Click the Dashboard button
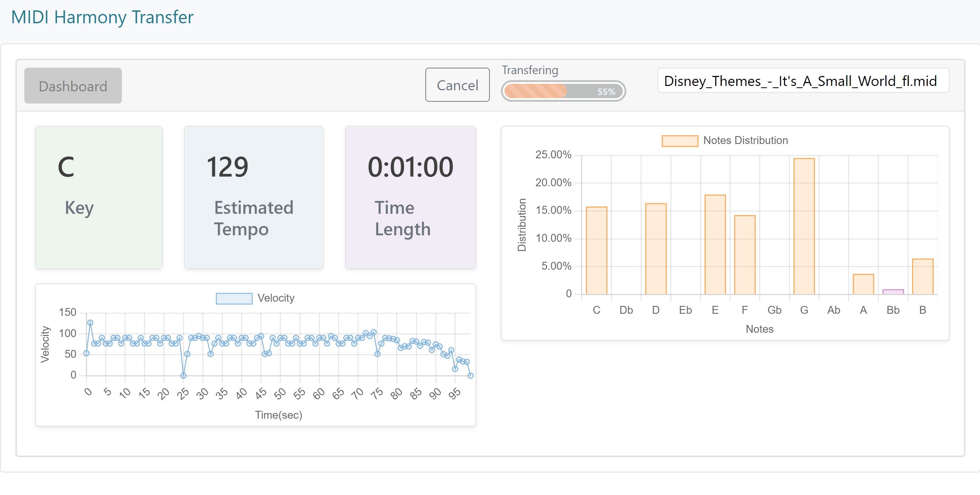 [73, 86]
